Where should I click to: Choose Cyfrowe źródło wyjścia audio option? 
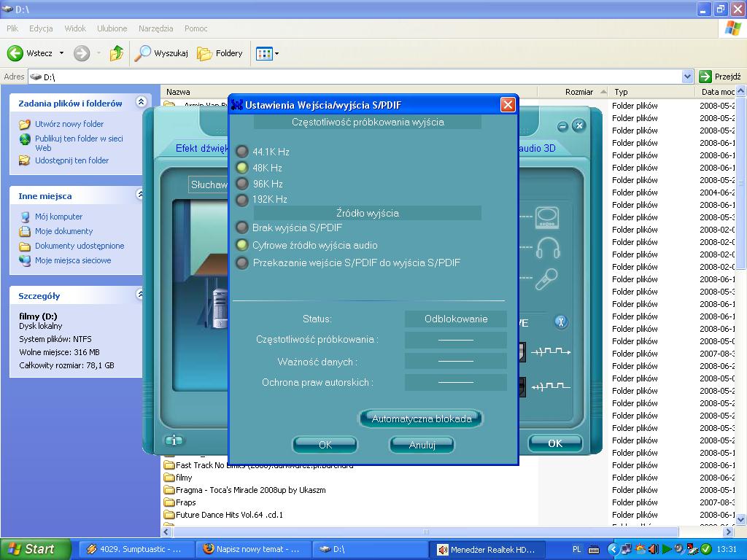[x=242, y=245]
